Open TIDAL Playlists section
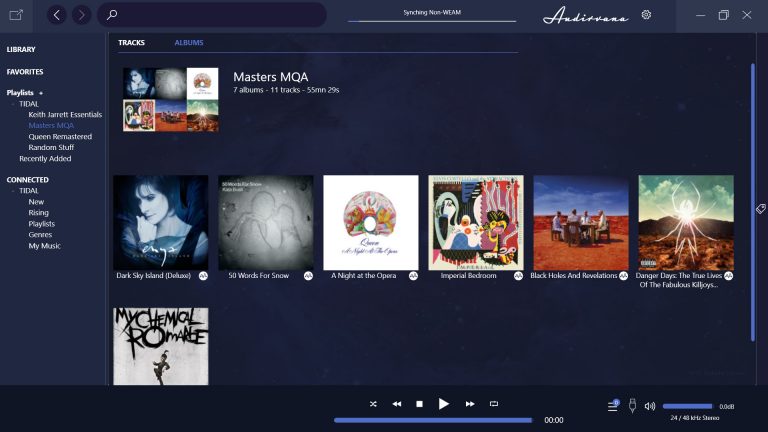The width and height of the screenshot is (768, 432). click(x=42, y=224)
